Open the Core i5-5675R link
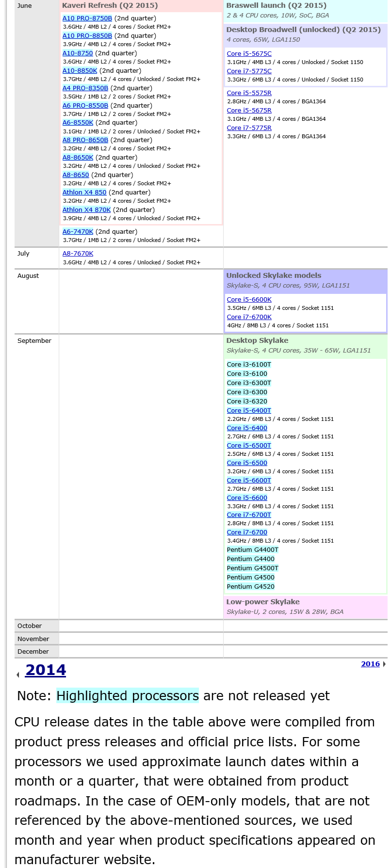Image resolution: width=390 pixels, height=868 pixels. pyautogui.click(x=249, y=111)
